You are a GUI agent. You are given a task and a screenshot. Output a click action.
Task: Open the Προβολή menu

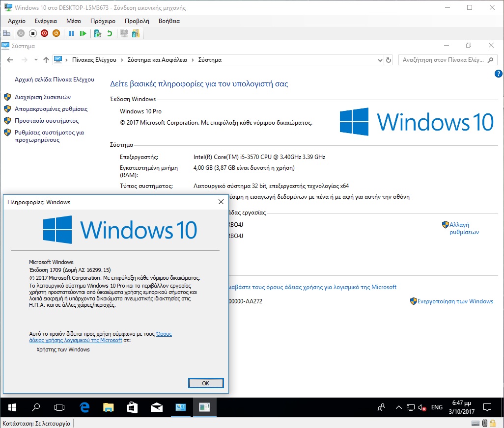coord(137,21)
